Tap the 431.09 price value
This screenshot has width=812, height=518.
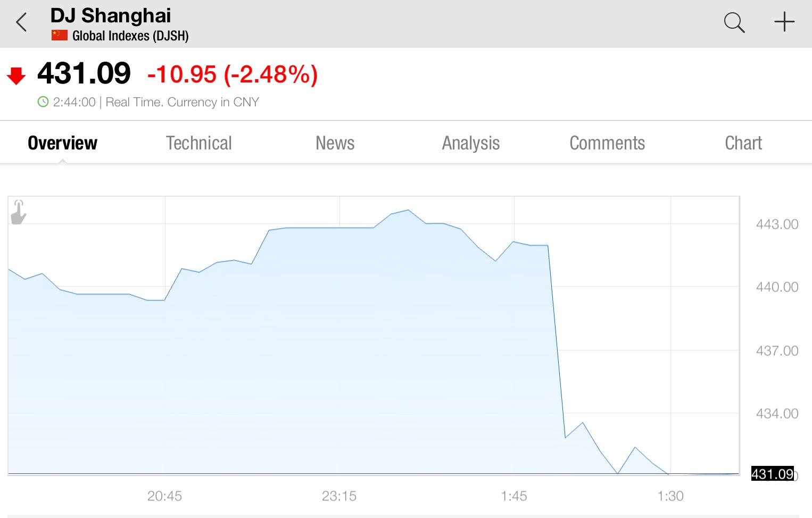tap(84, 73)
